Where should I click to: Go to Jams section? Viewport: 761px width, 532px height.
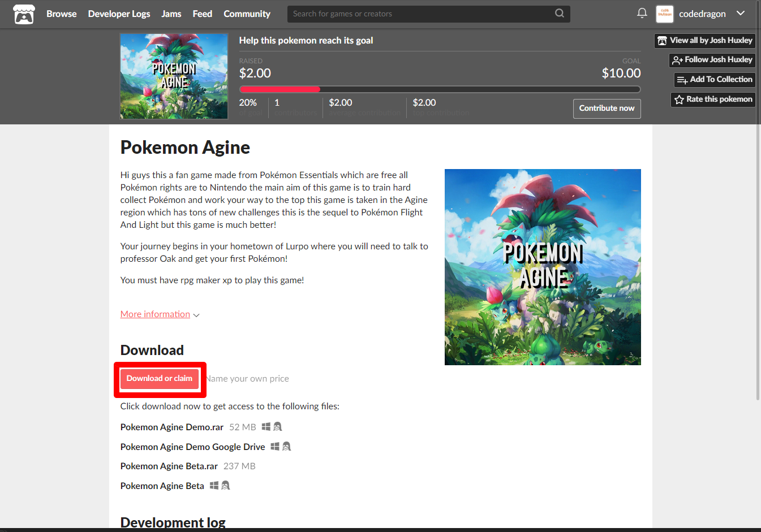tap(171, 14)
